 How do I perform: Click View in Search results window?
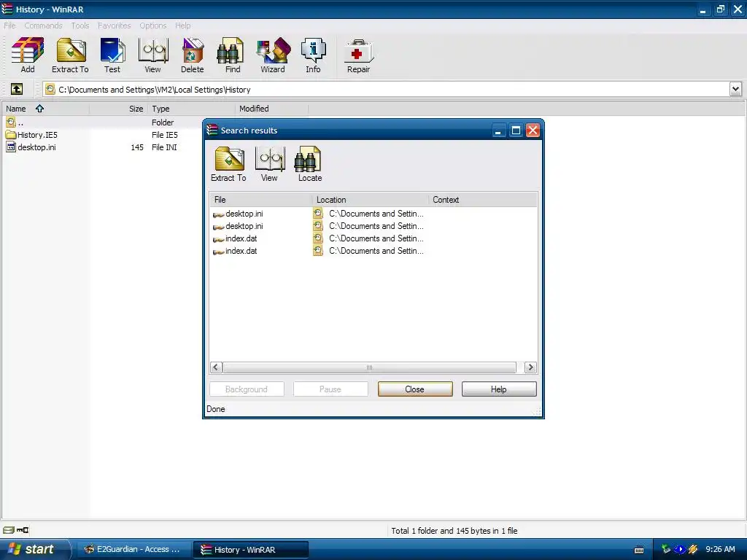[x=269, y=164]
